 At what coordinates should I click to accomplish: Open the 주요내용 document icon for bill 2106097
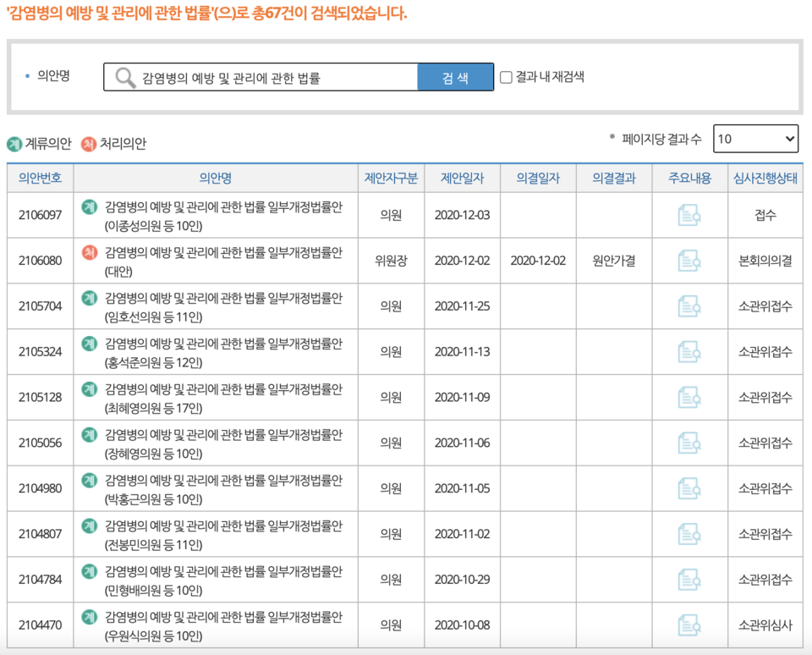pyautogui.click(x=689, y=215)
